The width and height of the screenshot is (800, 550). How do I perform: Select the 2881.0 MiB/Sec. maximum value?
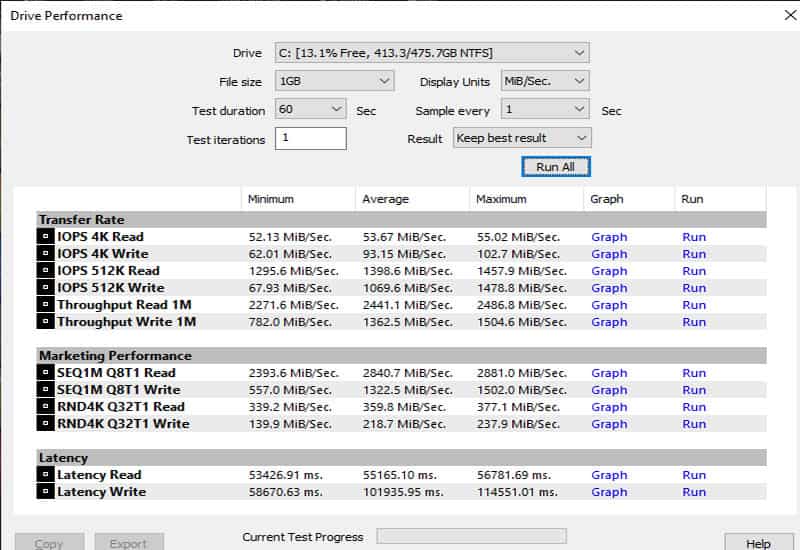(x=521, y=373)
